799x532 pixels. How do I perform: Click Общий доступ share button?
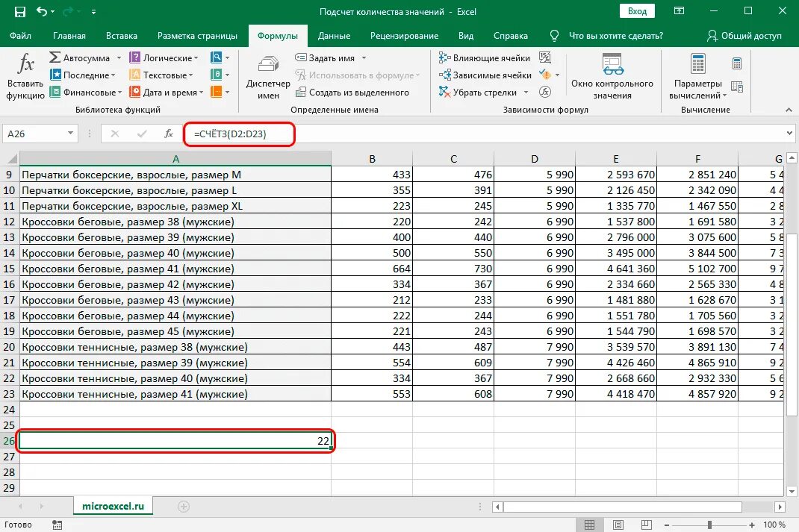tap(744, 36)
